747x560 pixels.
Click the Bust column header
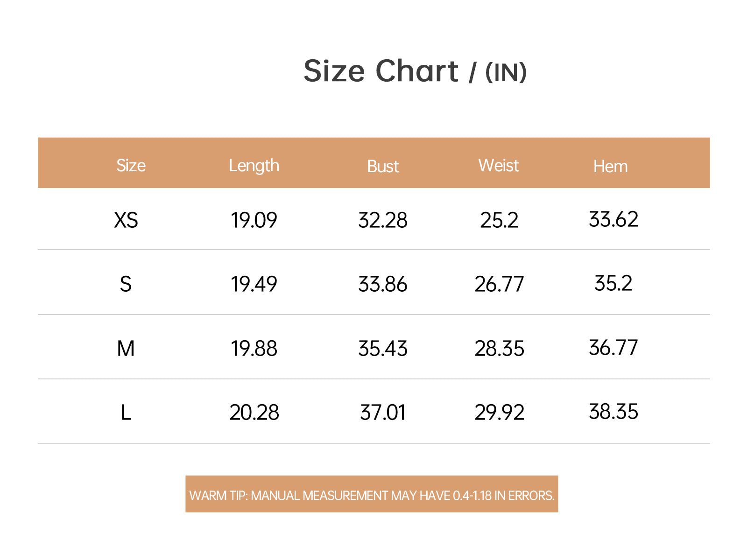tap(383, 167)
